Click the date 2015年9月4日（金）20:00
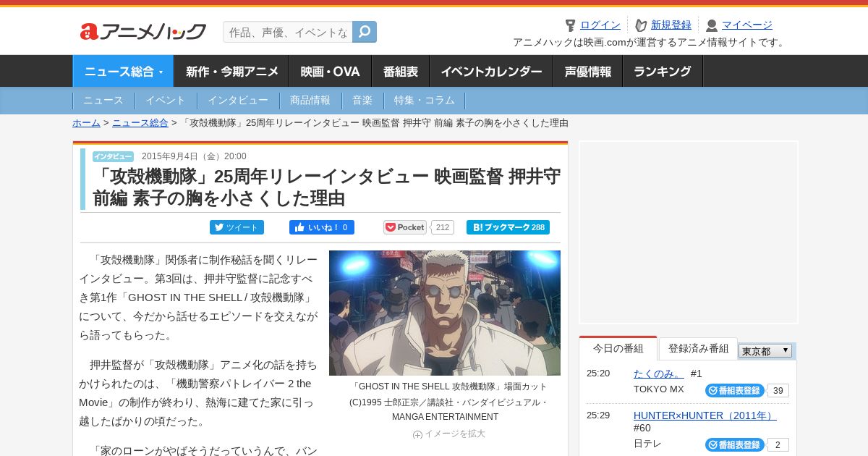 (194, 156)
